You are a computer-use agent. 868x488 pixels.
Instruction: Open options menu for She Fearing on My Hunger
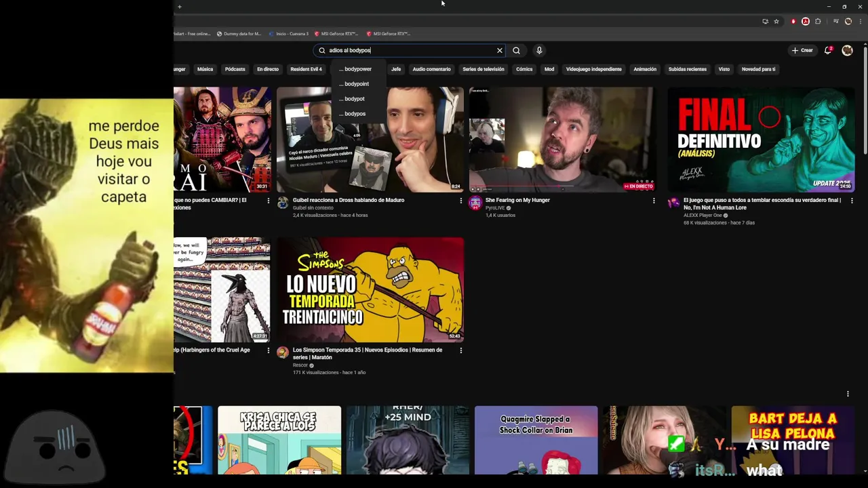pos(654,201)
